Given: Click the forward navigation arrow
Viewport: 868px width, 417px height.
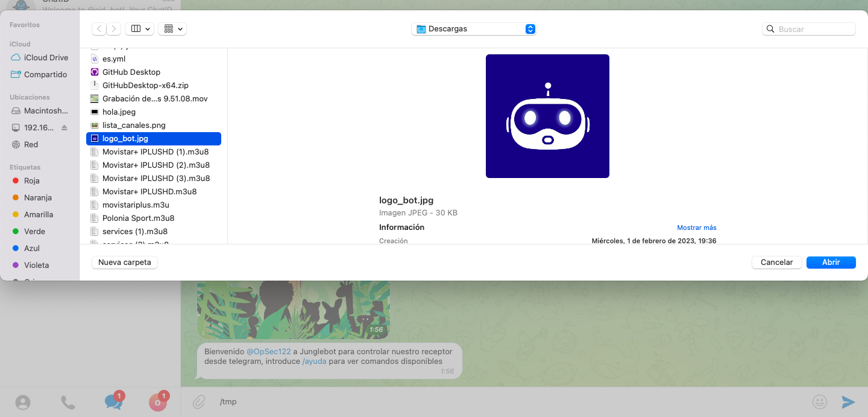Looking at the screenshot, I should (114, 29).
